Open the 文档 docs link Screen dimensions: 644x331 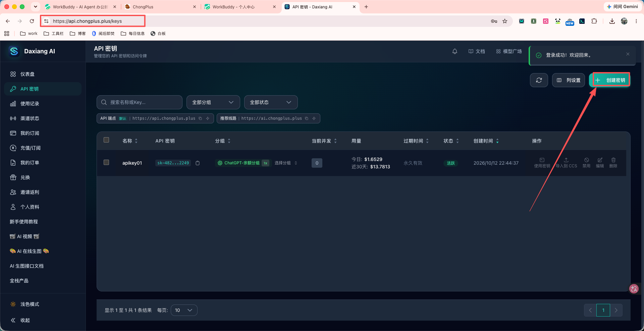tap(477, 51)
